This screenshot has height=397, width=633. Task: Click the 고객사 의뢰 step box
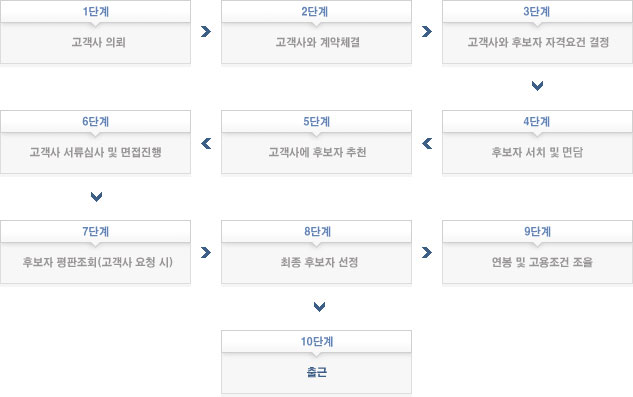[96, 42]
